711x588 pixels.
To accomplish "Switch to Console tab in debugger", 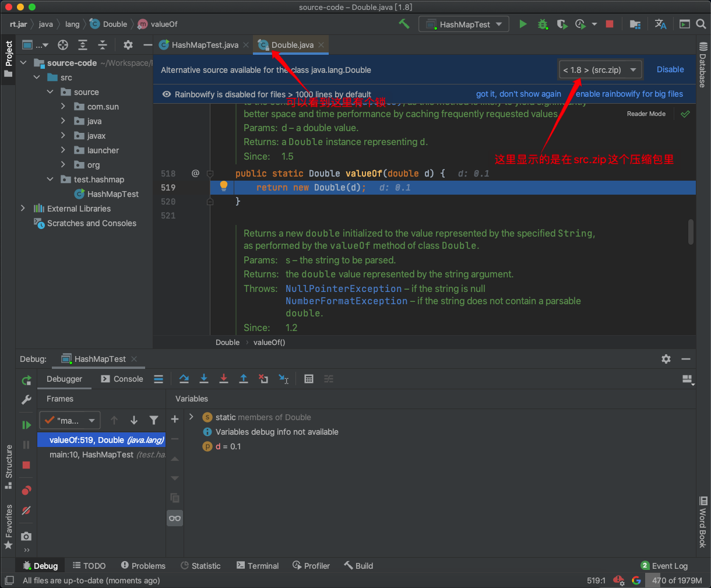I will coord(122,379).
